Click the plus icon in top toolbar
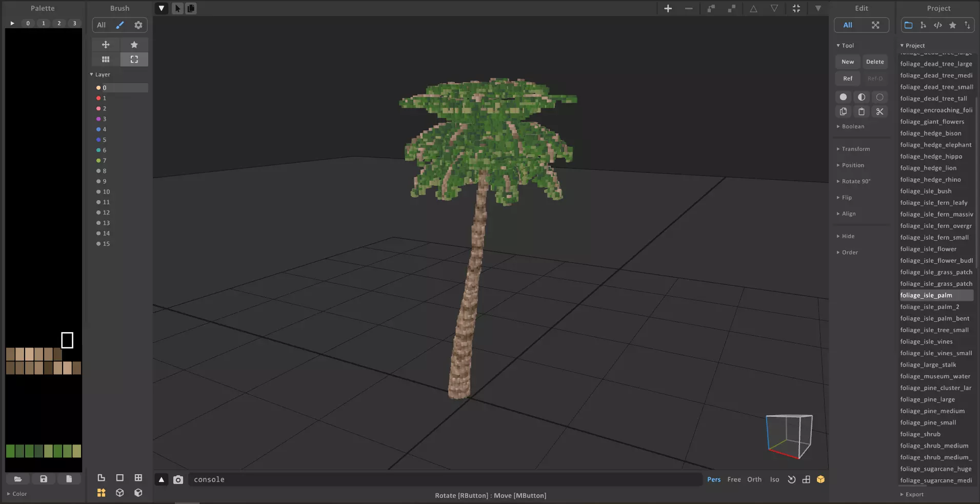Screen dimensions: 980x504 pos(668,8)
